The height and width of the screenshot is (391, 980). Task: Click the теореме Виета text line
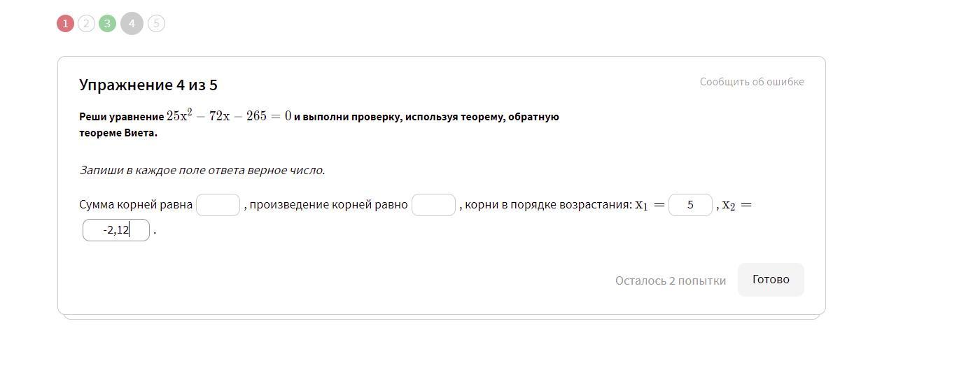pos(118,134)
